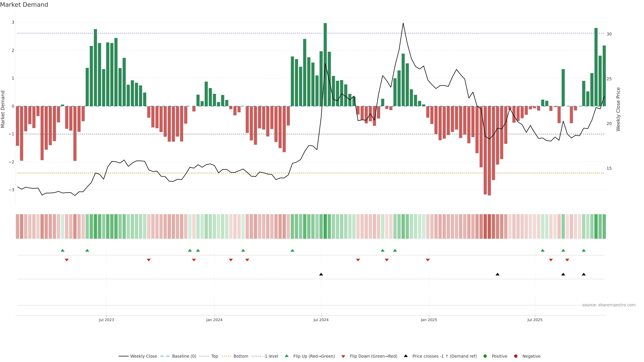Image resolution: width=644 pixels, height=362 pixels.
Task: Click the Jan 2025 x-axis label
Action: coord(429,320)
